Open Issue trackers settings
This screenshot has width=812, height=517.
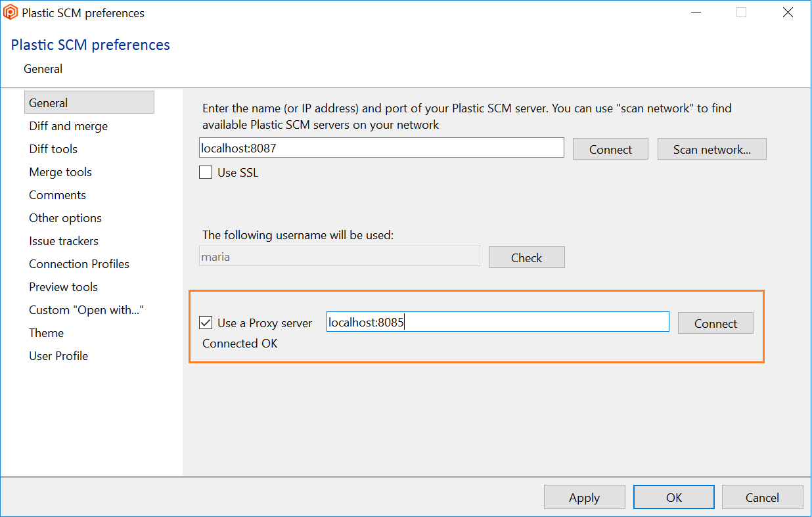(x=64, y=241)
